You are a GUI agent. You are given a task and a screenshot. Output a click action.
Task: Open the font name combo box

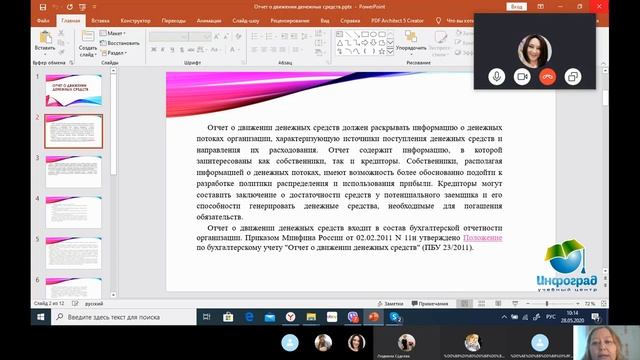click(169, 37)
